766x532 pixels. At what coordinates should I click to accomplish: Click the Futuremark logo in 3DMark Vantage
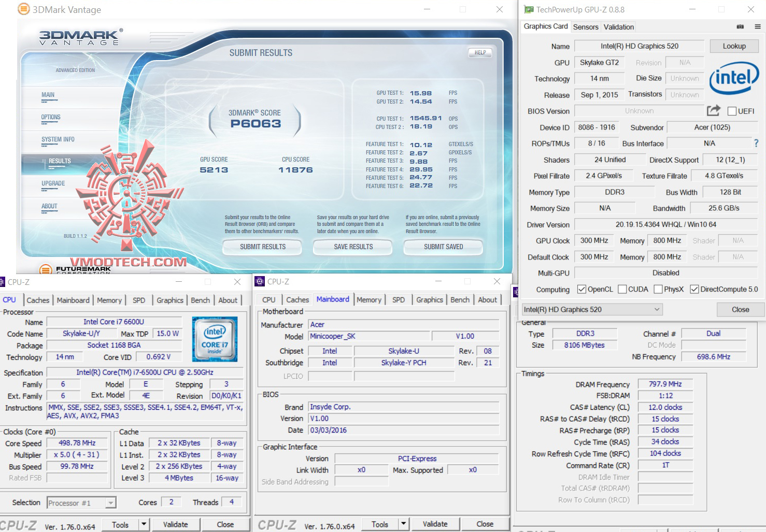tap(47, 270)
